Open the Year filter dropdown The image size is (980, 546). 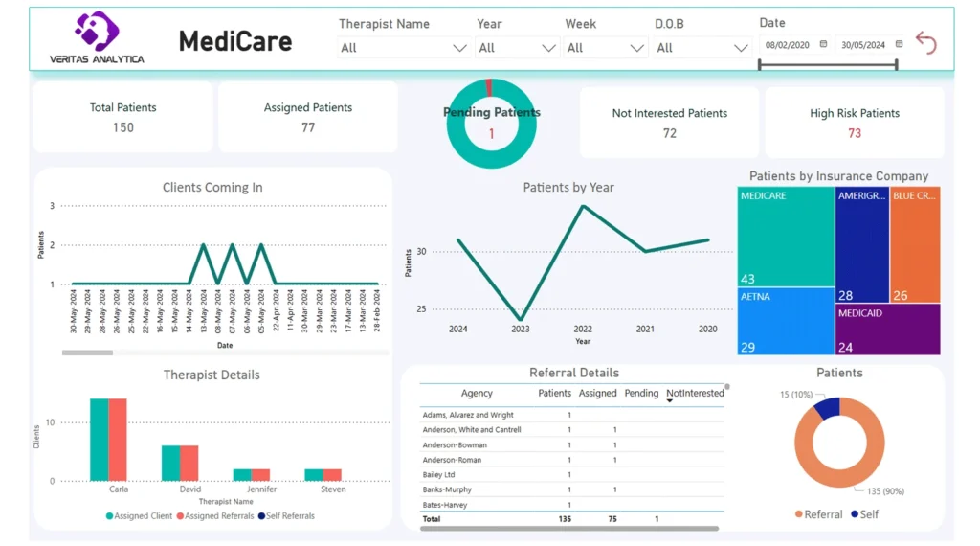pyautogui.click(x=548, y=48)
